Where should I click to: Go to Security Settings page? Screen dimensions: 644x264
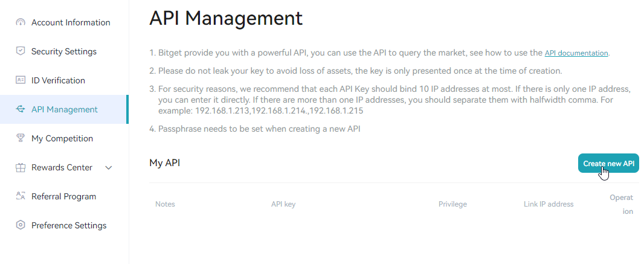pos(64,51)
